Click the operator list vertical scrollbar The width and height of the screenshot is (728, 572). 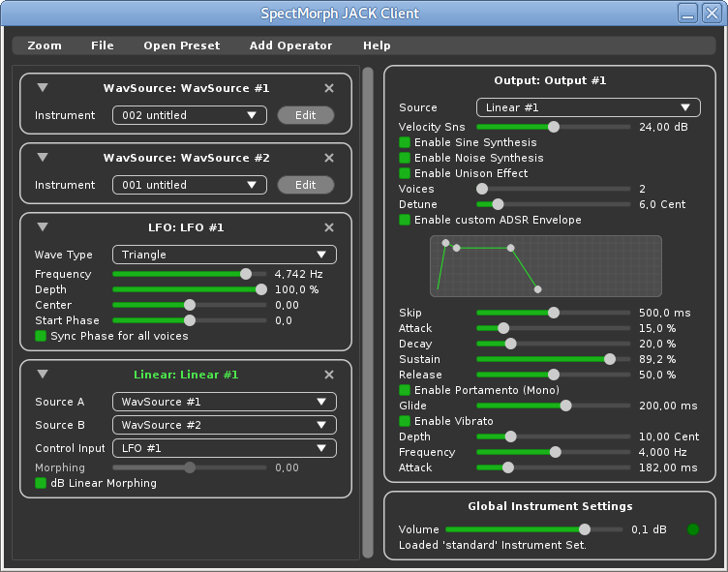[x=368, y=312]
